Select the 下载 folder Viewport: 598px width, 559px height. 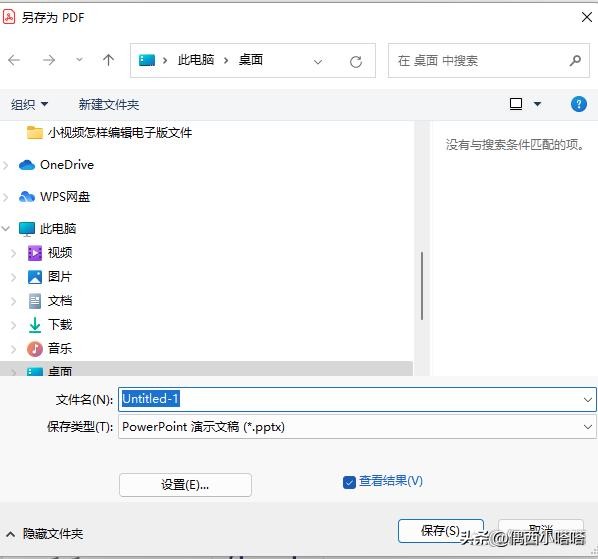point(50,324)
